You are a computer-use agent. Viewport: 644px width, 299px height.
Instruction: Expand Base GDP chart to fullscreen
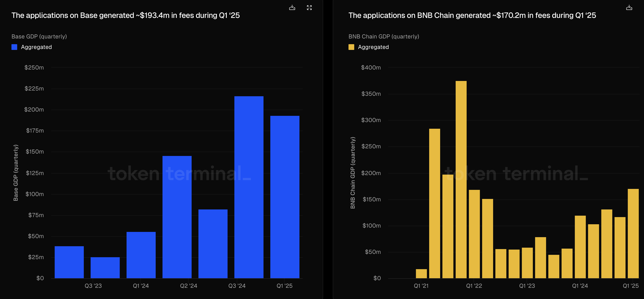pos(309,7)
